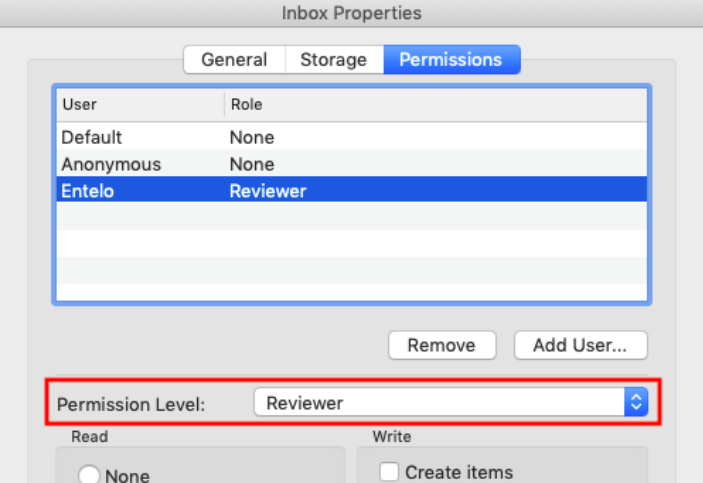The height and width of the screenshot is (483, 703).
Task: Click the Role column header
Action: (x=435, y=104)
